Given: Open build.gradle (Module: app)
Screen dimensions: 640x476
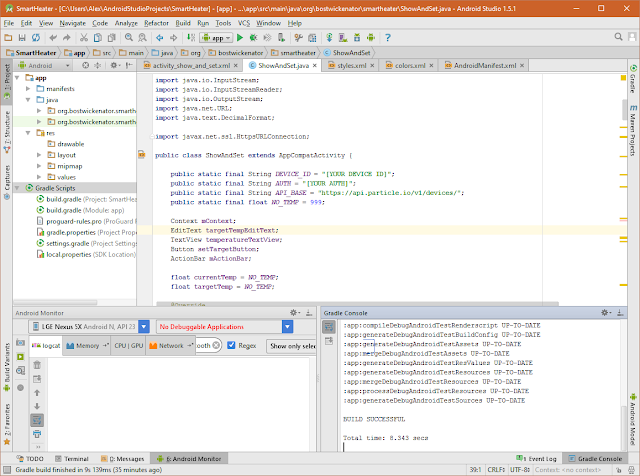Looking at the screenshot, I should (80, 210).
